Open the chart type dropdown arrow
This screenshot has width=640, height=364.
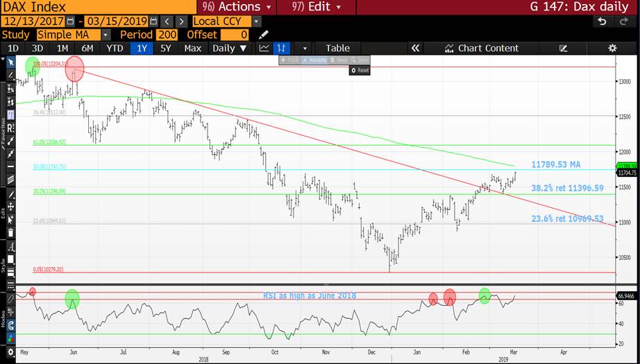[305, 48]
